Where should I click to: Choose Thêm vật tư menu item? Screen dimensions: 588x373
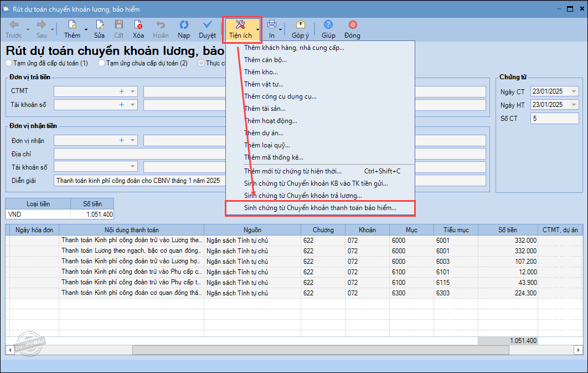[x=320, y=84]
